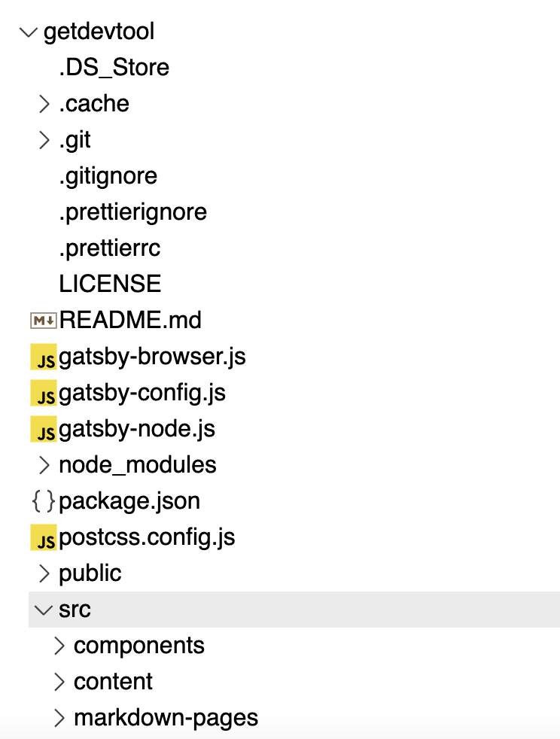Expand the content folder
The image size is (560, 739).
pos(59,681)
